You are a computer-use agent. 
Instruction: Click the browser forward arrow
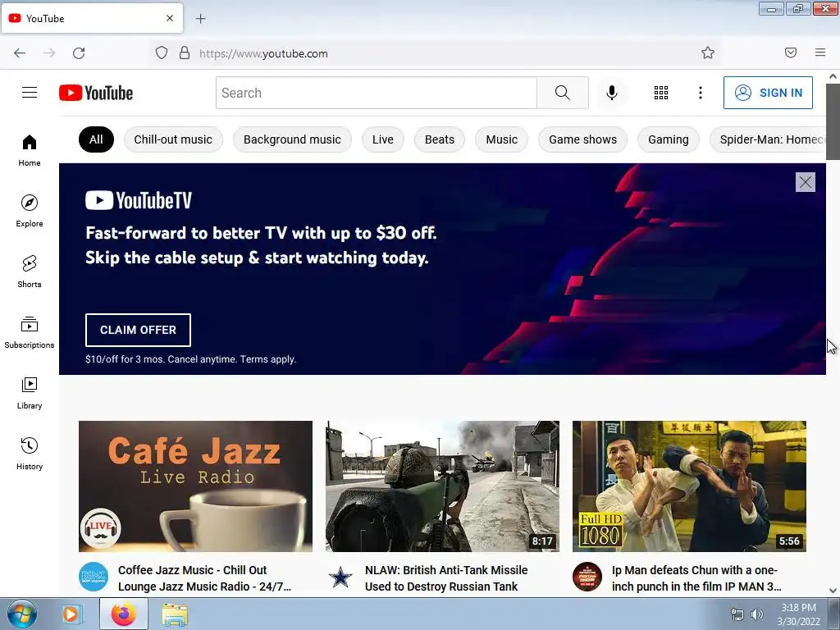pyautogui.click(x=49, y=53)
